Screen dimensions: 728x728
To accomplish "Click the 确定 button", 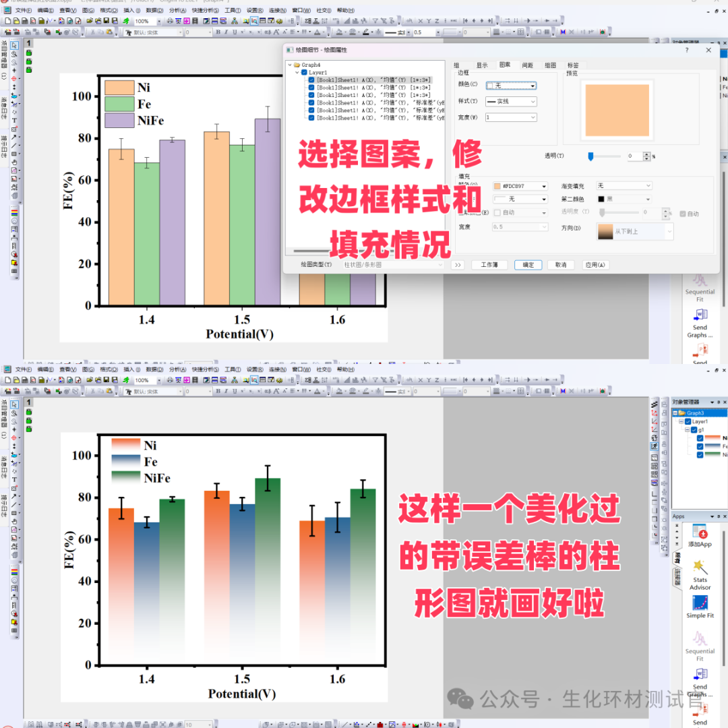I will (x=528, y=265).
